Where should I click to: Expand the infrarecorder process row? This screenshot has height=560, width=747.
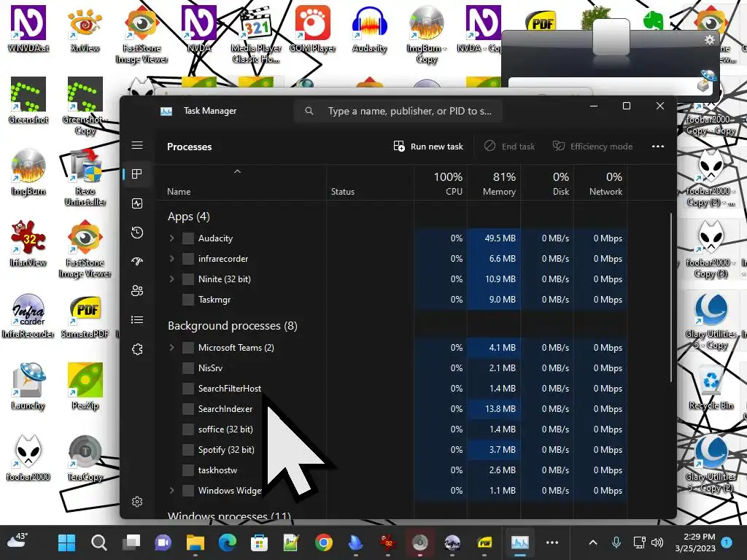point(172,259)
